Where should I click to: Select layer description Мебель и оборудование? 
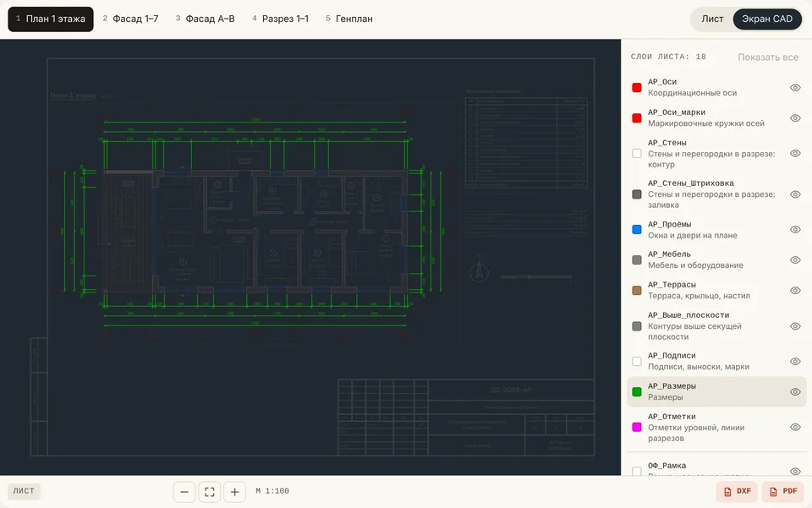coord(695,265)
